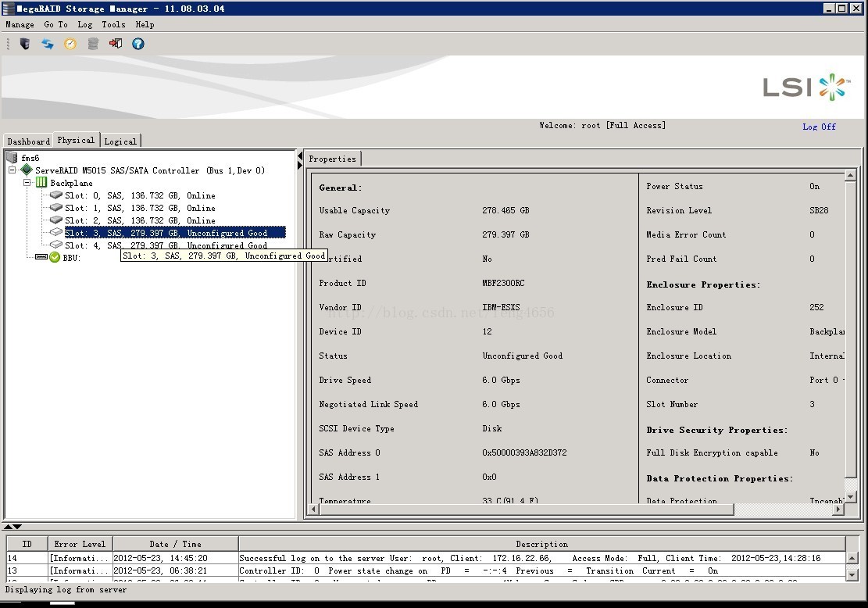Click the server/host toolbar icon
This screenshot has width=868, height=608.
point(25,44)
